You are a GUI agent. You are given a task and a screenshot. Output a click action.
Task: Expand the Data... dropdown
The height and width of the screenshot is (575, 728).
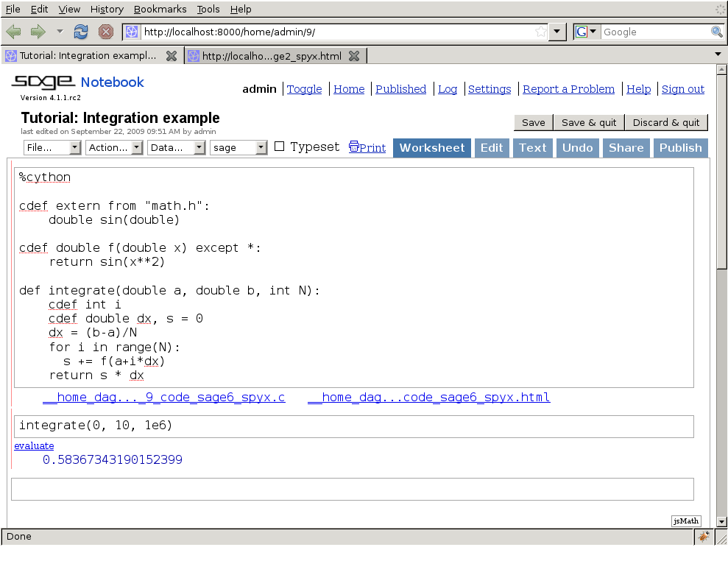(x=176, y=147)
